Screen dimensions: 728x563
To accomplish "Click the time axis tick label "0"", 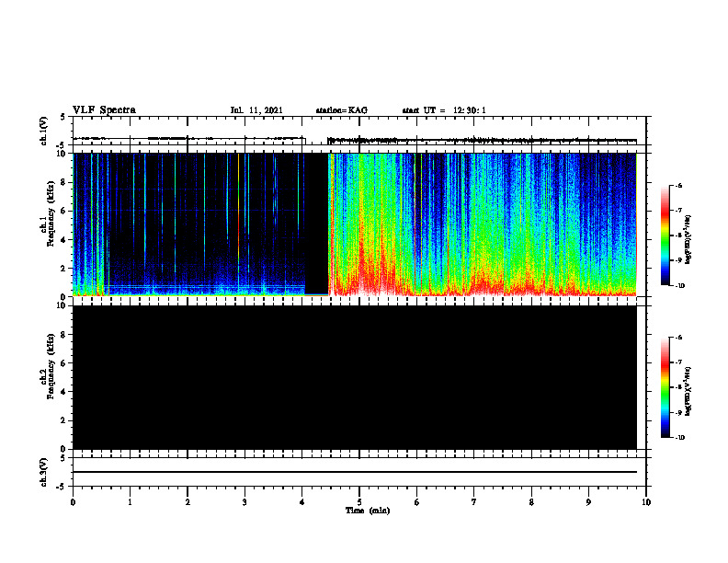I will coord(73,502).
